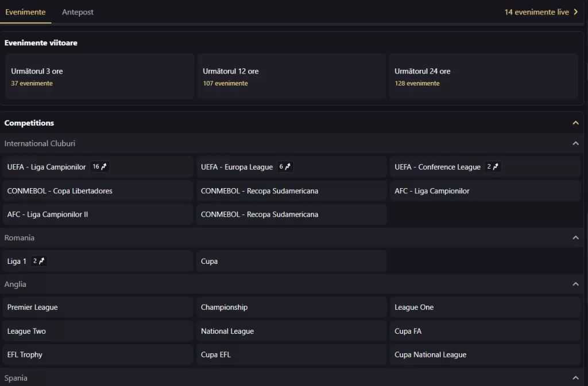Open AFC - Liga Campionilor
The height and width of the screenshot is (386, 588).
click(485, 191)
